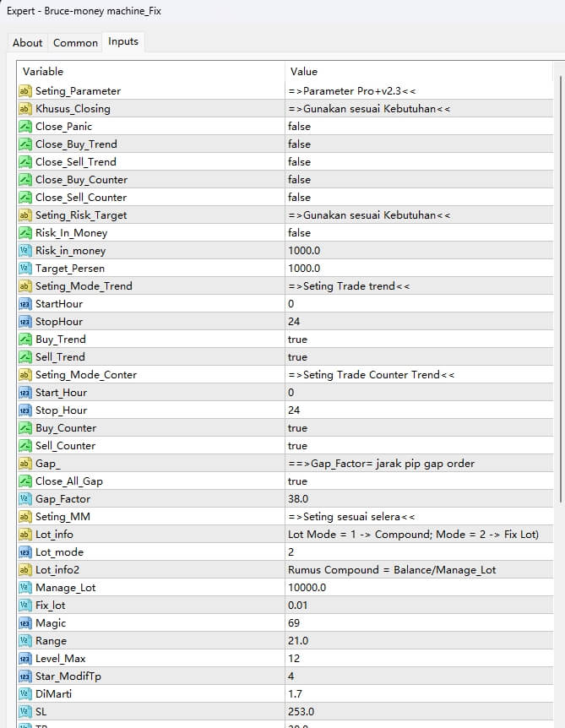Viewport: 565px width, 728px height.
Task: Click the integer icon next to StartHour
Action: click(x=25, y=304)
